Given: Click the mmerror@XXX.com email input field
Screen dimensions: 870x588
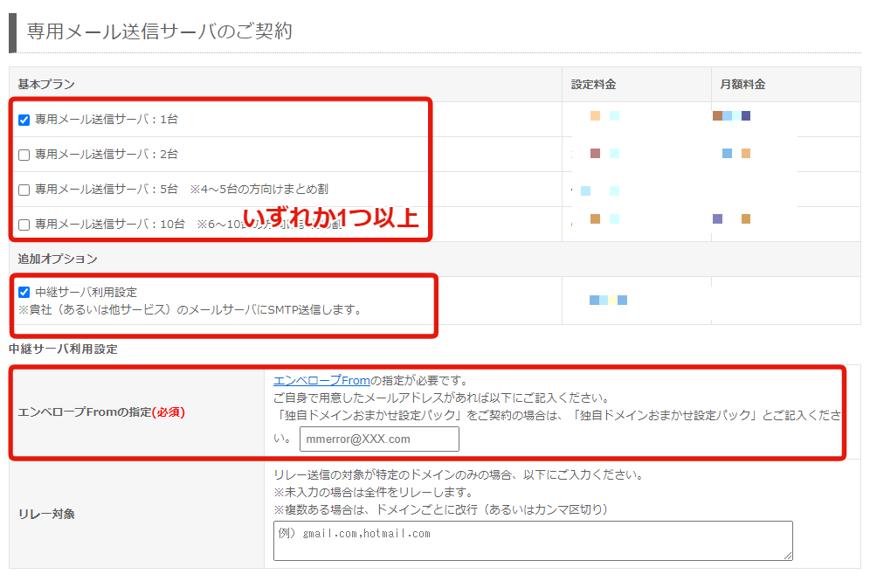Looking at the screenshot, I should point(378,439).
